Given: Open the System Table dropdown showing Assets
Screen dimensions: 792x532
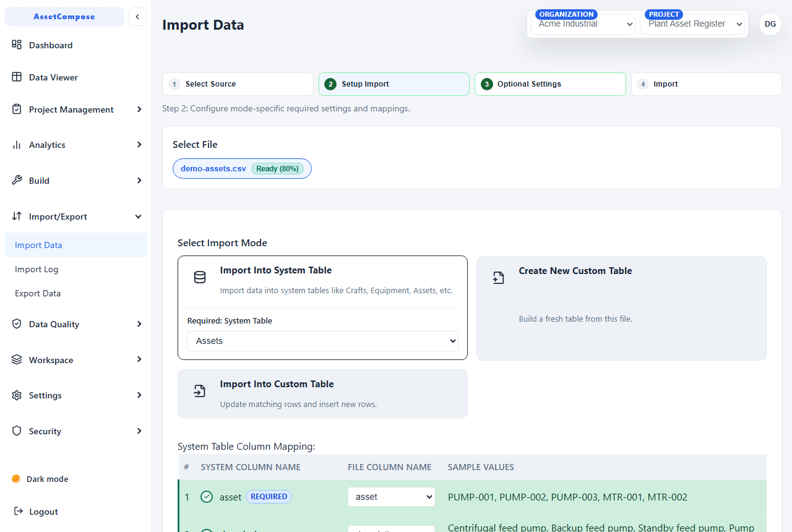Looking at the screenshot, I should click(322, 341).
